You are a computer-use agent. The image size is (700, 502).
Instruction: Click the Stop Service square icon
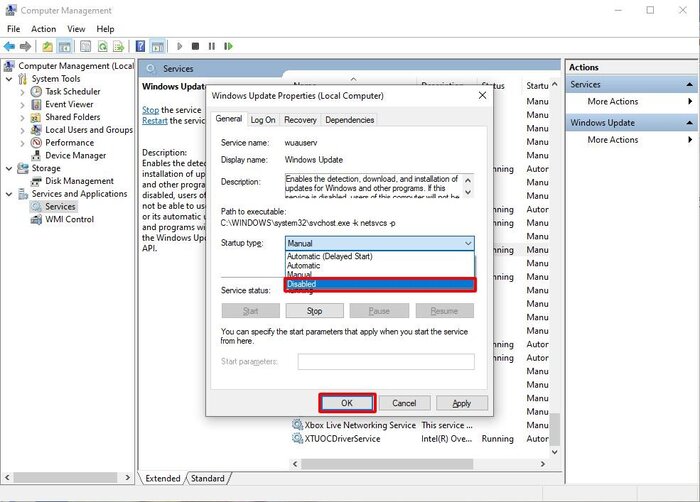point(195,46)
